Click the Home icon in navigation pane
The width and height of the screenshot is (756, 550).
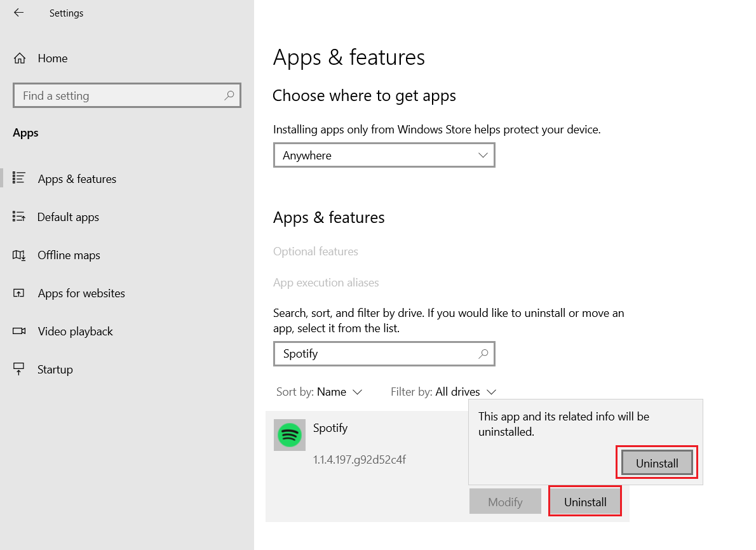19,58
